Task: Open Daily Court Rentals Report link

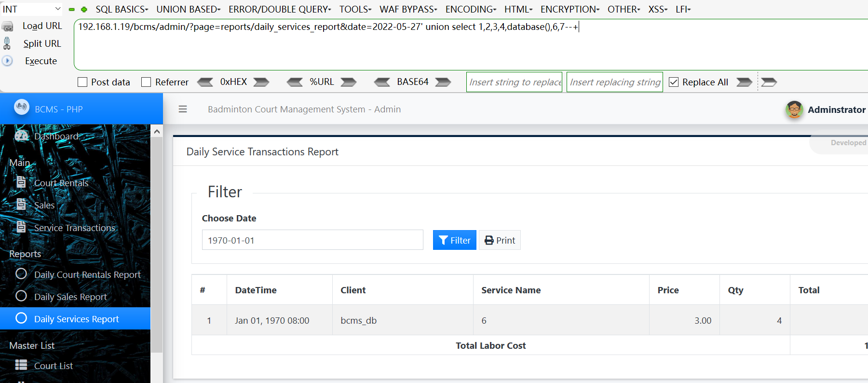Action: [87, 274]
